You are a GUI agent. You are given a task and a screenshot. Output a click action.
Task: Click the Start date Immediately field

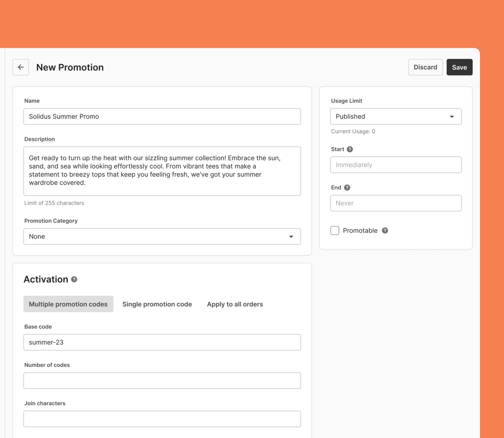pyautogui.click(x=395, y=165)
